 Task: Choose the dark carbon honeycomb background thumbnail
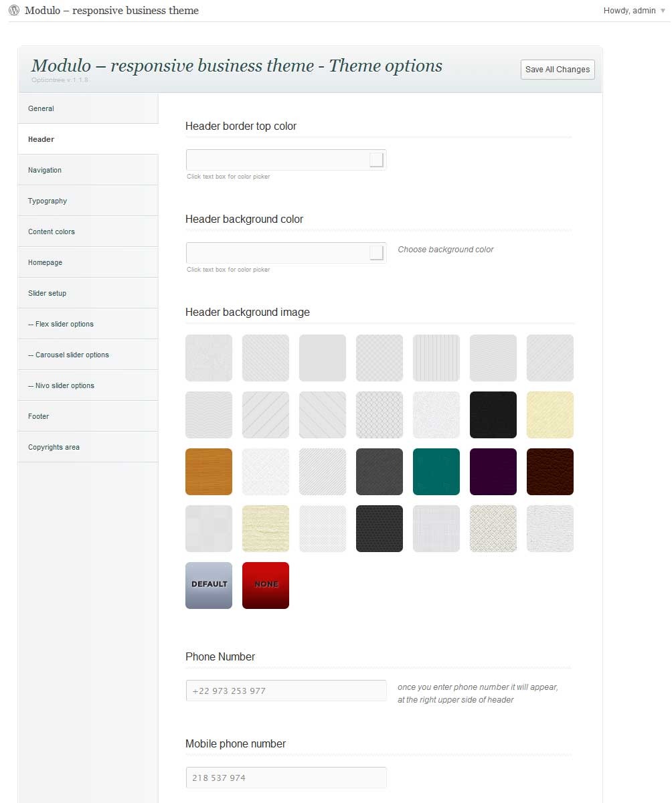(x=380, y=529)
